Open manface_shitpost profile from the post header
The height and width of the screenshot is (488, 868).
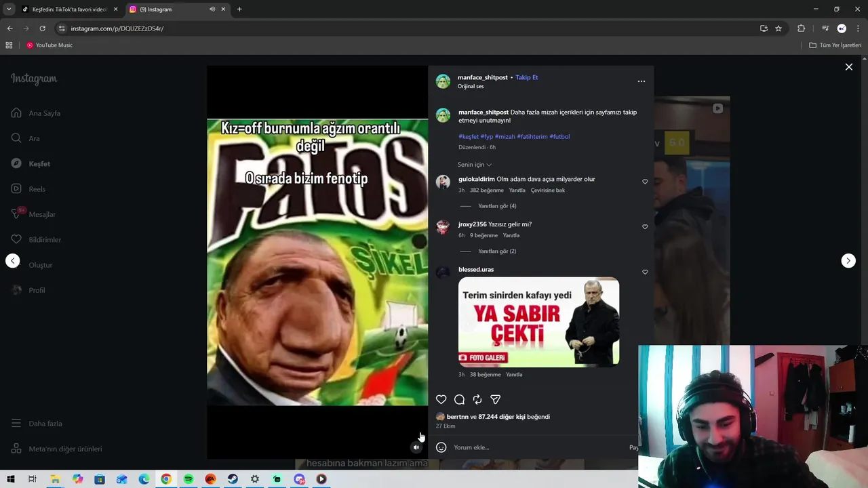483,77
